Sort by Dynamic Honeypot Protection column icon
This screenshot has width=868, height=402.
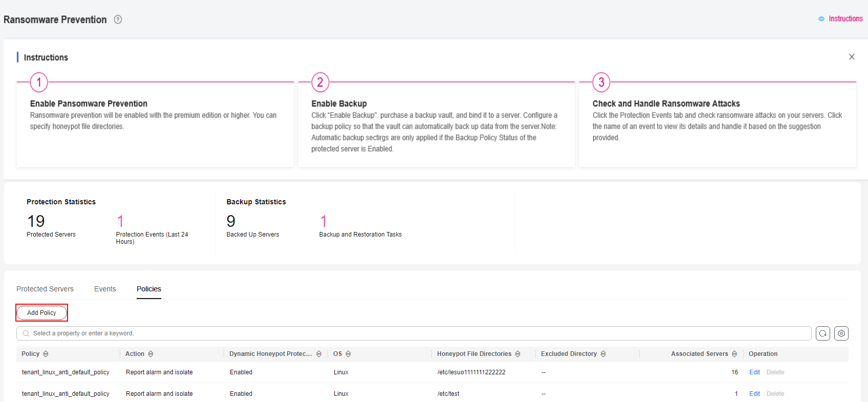(319, 354)
